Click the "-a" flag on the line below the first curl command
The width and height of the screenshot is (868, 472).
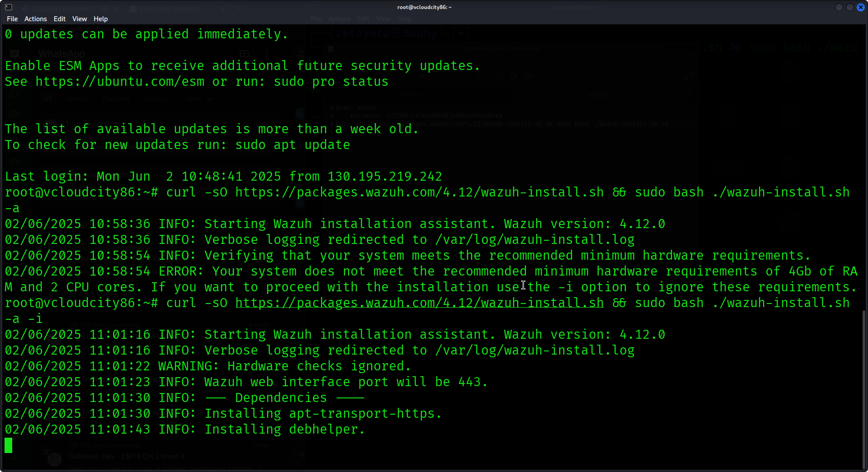click(x=12, y=208)
